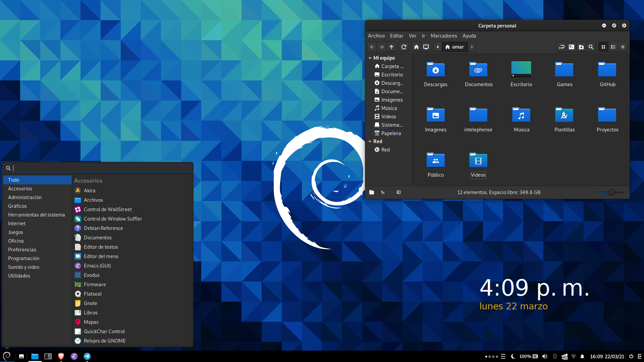Click left pathbar scroll arrow
This screenshot has height=362, width=644.
point(438,47)
